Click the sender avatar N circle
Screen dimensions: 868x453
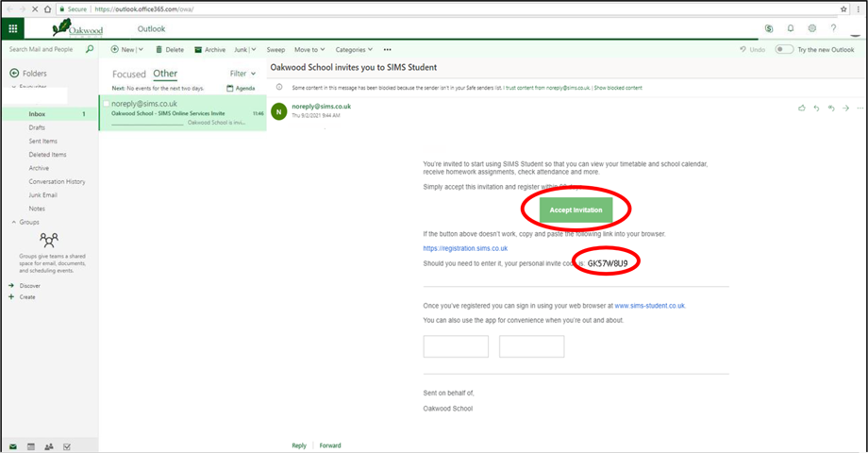coord(279,111)
